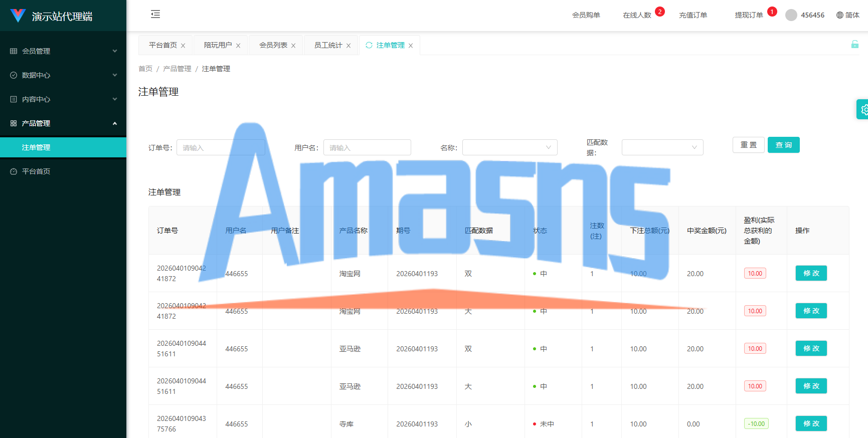
Task: Collapse the sidebar with the hamburger icon
Action: point(155,14)
